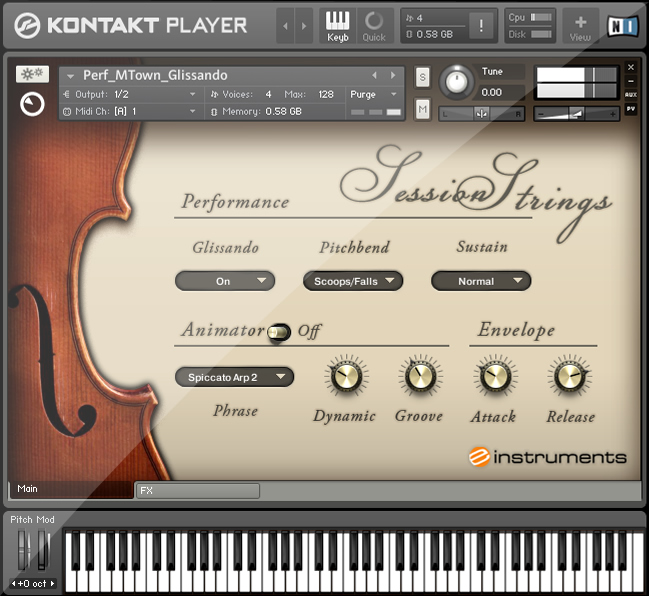The image size is (649, 596).
Task: Toggle the Keyb on-screen keyboard button
Action: click(337, 26)
